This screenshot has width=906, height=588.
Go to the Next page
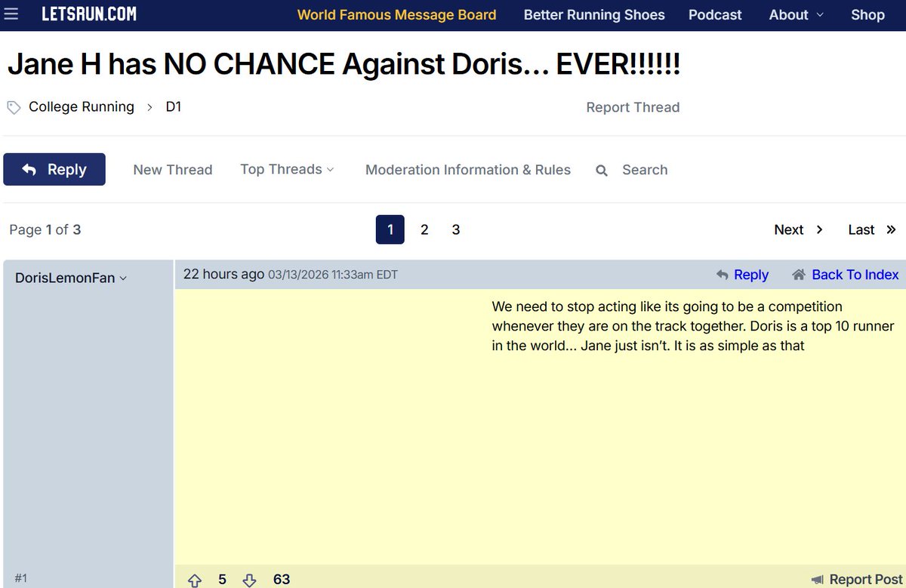[799, 229]
